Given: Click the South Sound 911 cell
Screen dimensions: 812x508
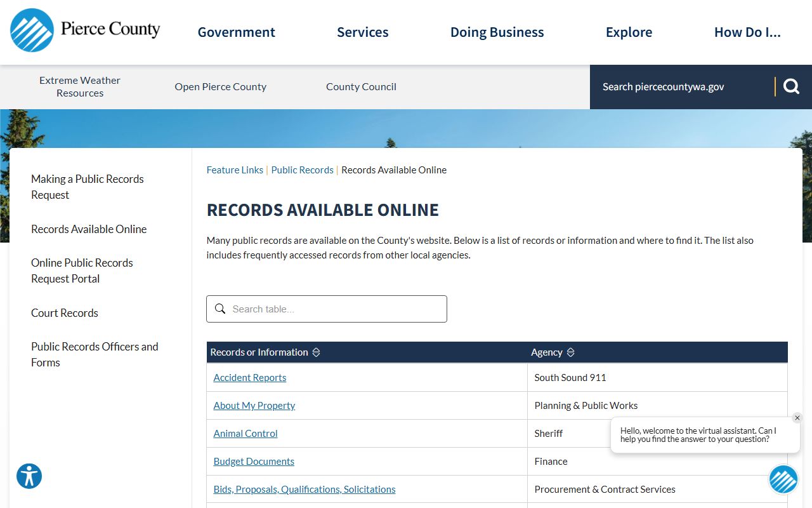Looking at the screenshot, I should [x=657, y=377].
